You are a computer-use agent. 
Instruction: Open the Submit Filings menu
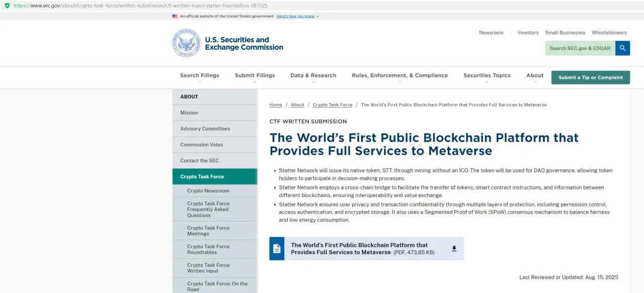point(255,75)
